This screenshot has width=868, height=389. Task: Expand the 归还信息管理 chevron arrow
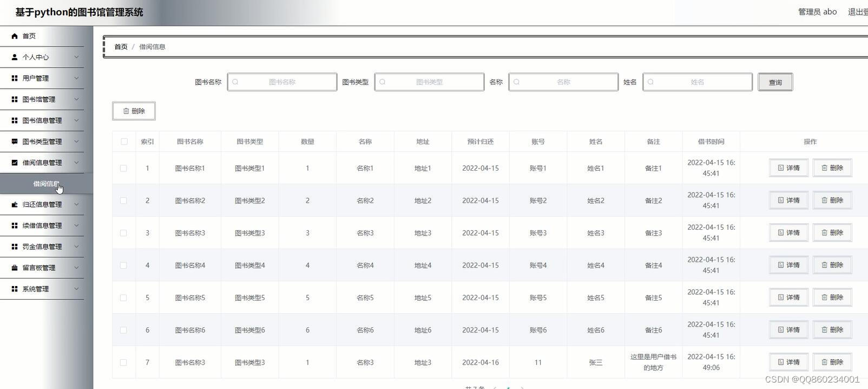[x=76, y=204]
